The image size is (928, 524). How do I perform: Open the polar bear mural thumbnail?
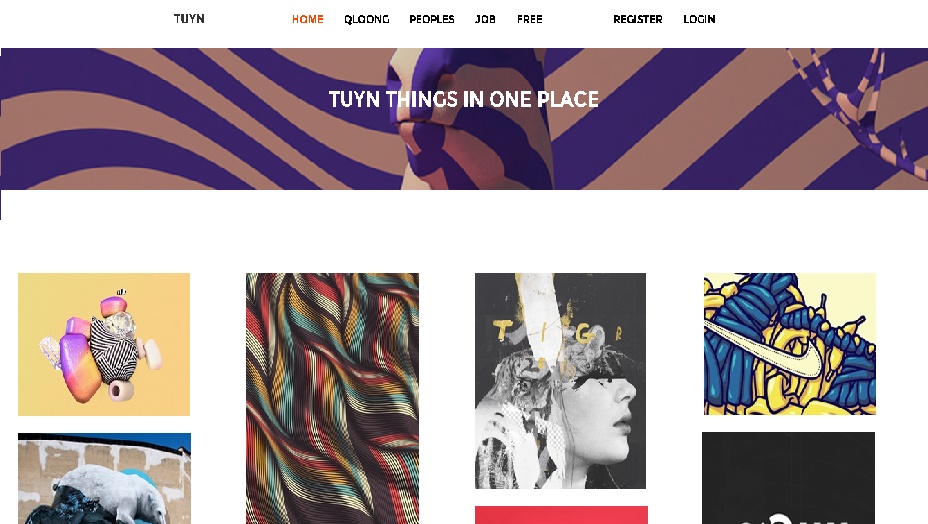pos(104,478)
